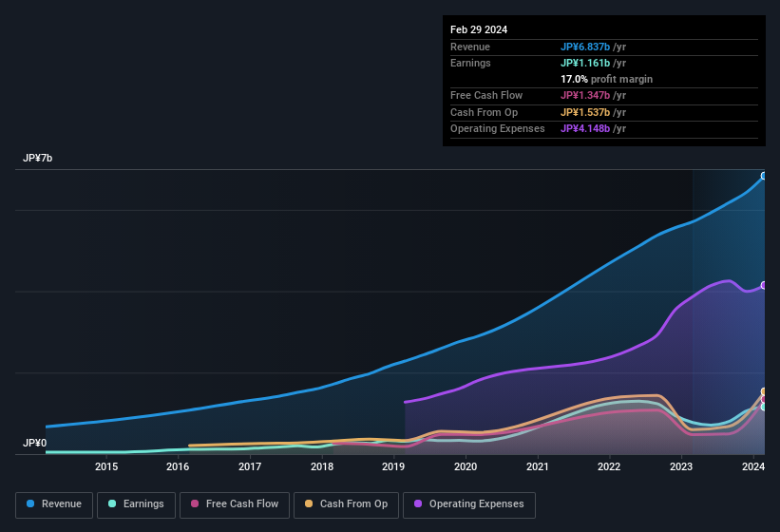Click the 2023 label on time axis
Screen dimensions: 780x532
tap(681, 466)
